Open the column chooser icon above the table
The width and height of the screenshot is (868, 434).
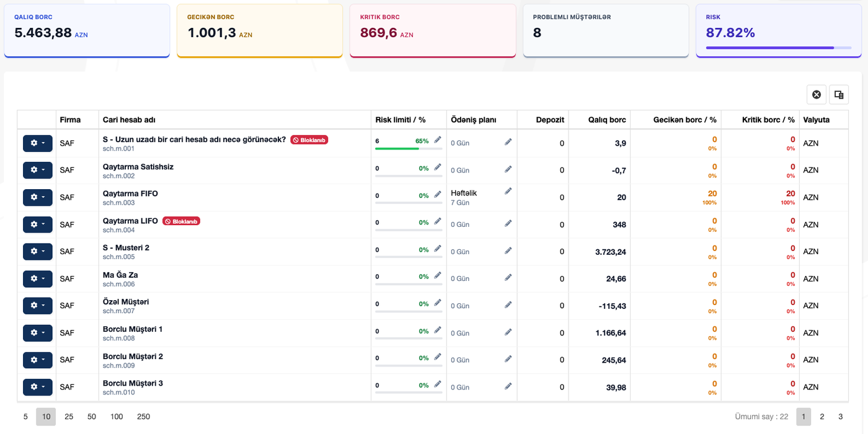click(x=839, y=94)
